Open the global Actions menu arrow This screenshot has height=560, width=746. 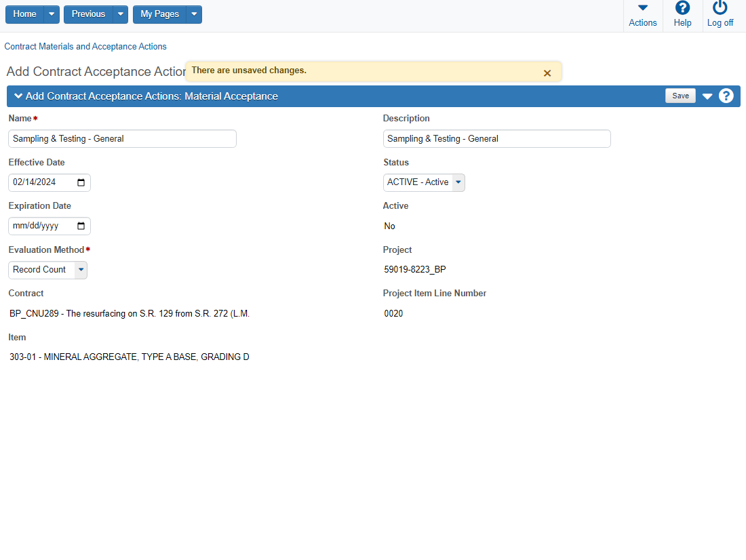click(642, 8)
